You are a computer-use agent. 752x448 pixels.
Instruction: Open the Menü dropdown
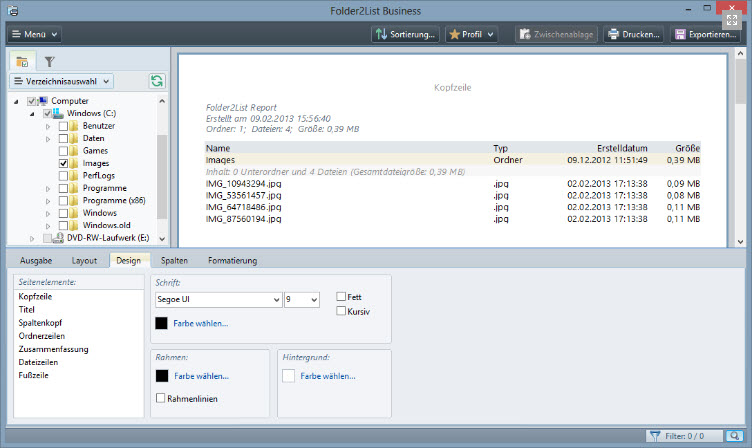35,34
